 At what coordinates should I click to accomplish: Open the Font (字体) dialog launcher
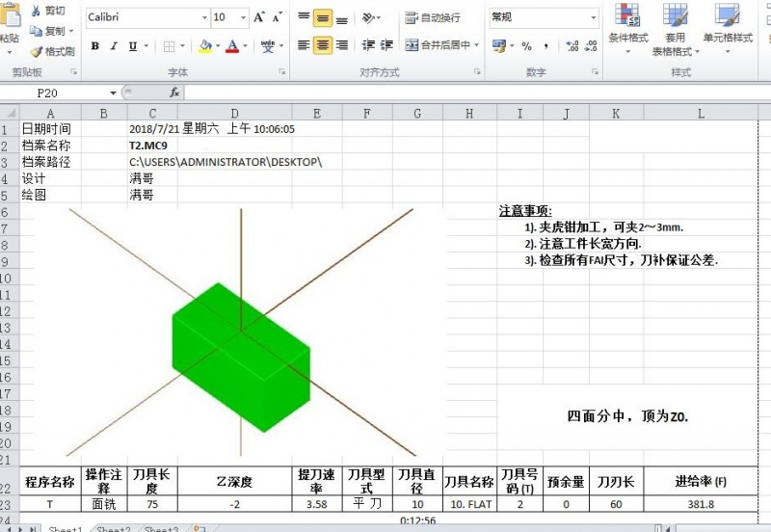coord(282,72)
